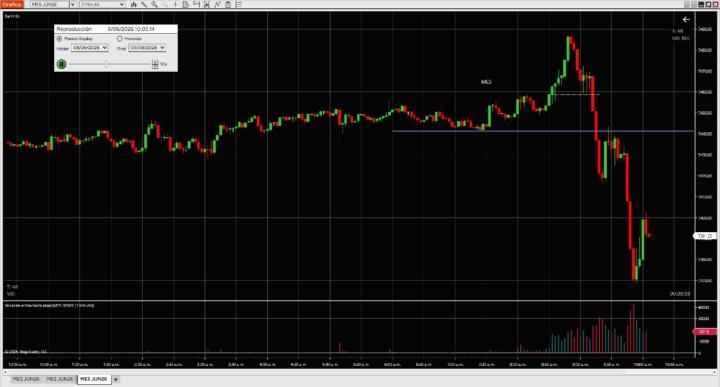Screen dimensions: 720x387
Task: Open the bar type chart style icon
Action: coord(134,4)
